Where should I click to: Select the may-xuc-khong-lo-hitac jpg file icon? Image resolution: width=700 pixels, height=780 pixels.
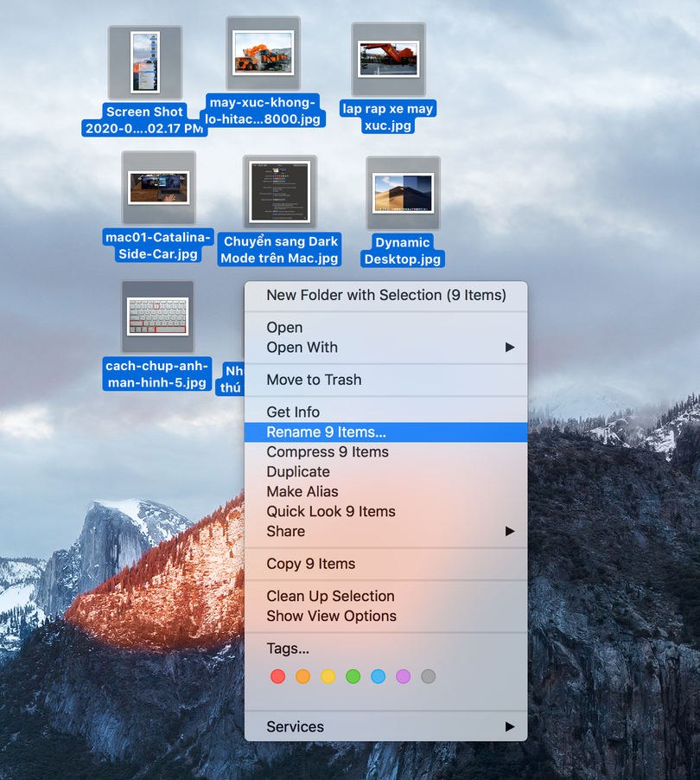(x=263, y=53)
